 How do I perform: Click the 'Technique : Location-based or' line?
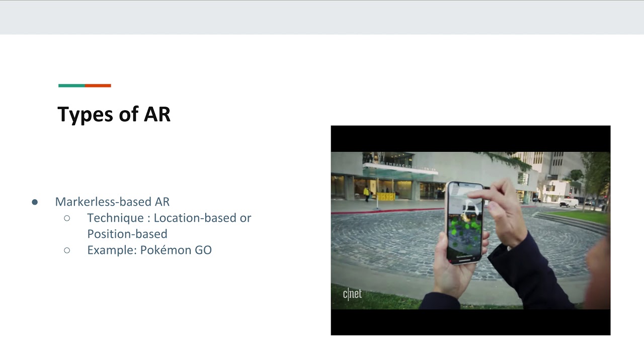coord(169,218)
